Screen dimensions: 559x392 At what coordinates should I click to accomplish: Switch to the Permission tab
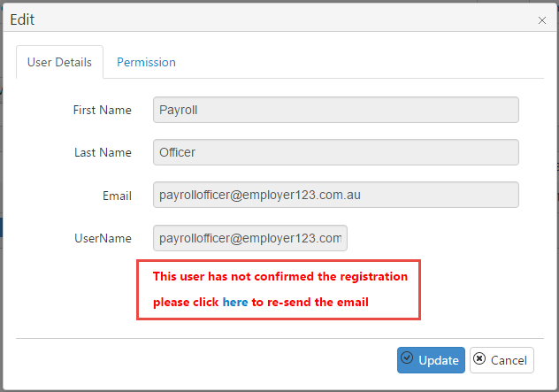click(x=146, y=62)
